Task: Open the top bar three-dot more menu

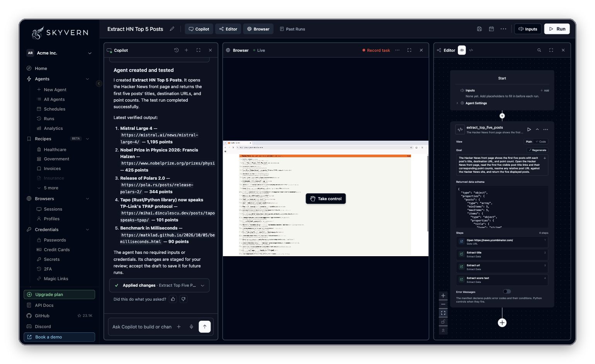Action: (503, 29)
